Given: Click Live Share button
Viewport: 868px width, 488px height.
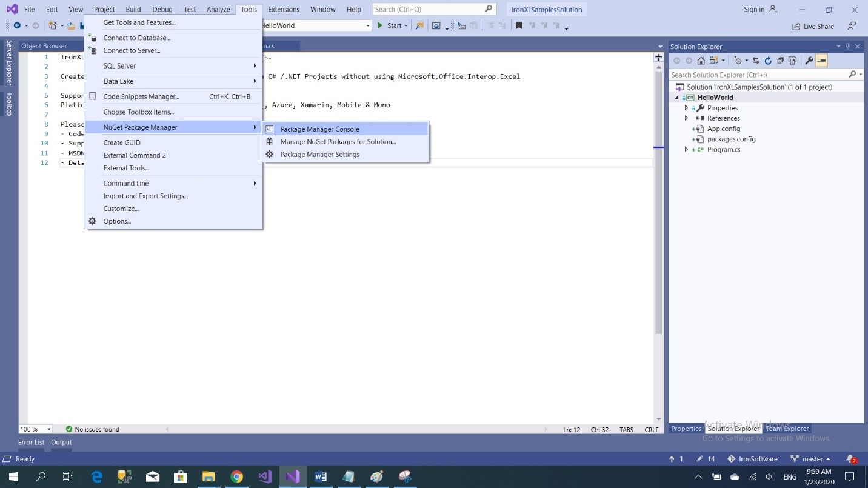Looking at the screenshot, I should [813, 27].
